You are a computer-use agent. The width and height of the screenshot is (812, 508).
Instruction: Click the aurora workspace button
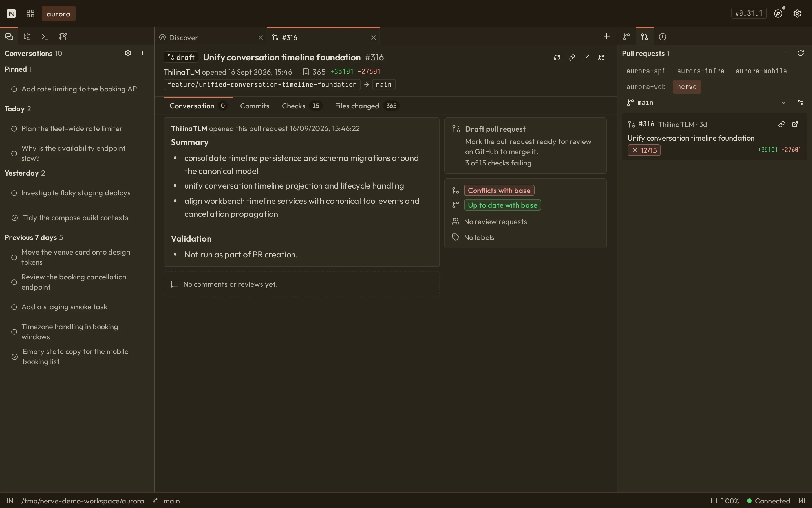[58, 14]
